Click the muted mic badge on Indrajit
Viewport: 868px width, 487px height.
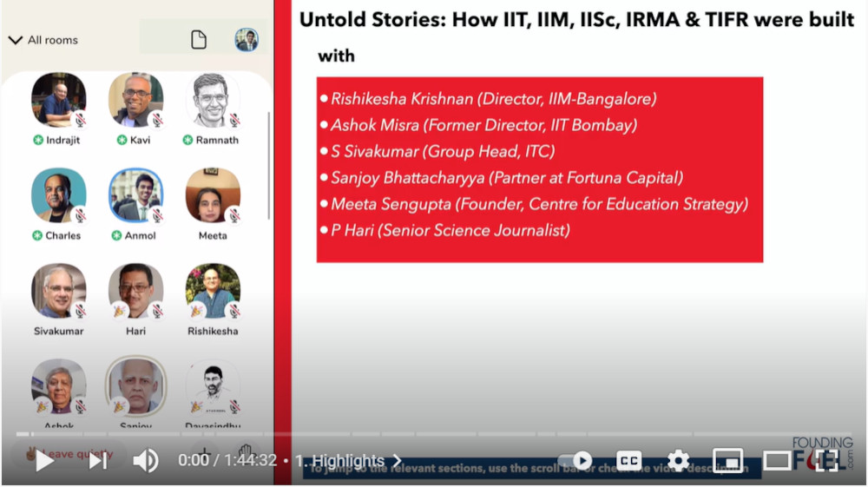click(x=80, y=120)
